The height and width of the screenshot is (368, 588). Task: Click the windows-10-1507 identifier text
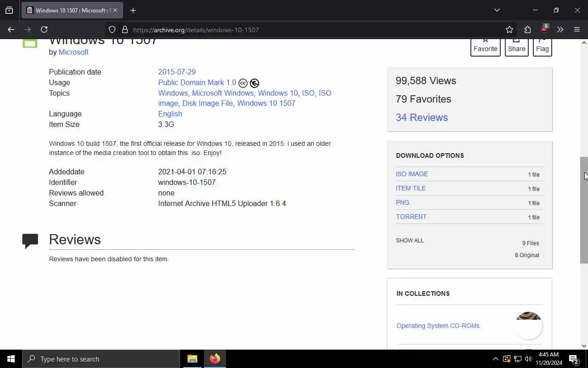(x=187, y=182)
